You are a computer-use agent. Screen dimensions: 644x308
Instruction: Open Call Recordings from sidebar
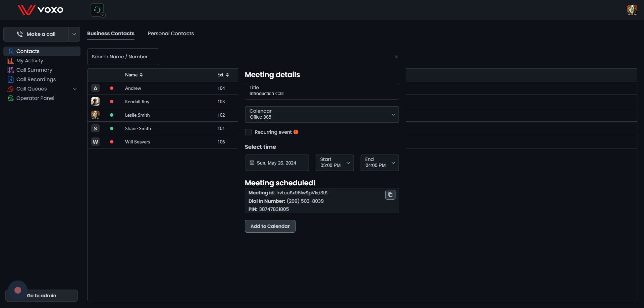(36, 79)
